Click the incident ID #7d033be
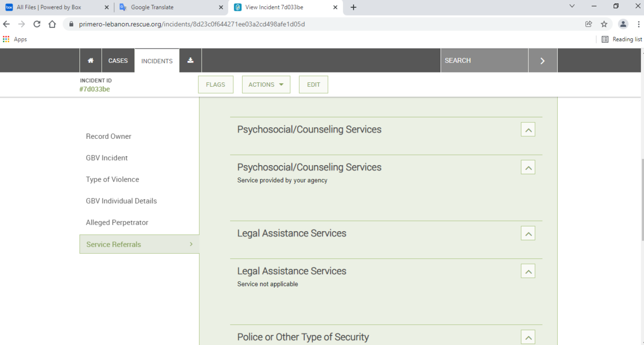This screenshot has height=345, width=644. 94,89
